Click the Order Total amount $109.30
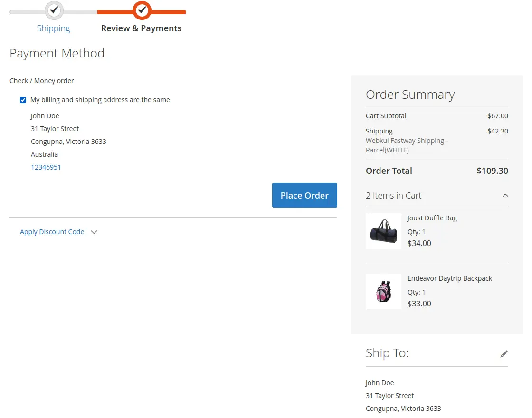Image resolution: width=532 pixels, height=418 pixels. pos(492,171)
